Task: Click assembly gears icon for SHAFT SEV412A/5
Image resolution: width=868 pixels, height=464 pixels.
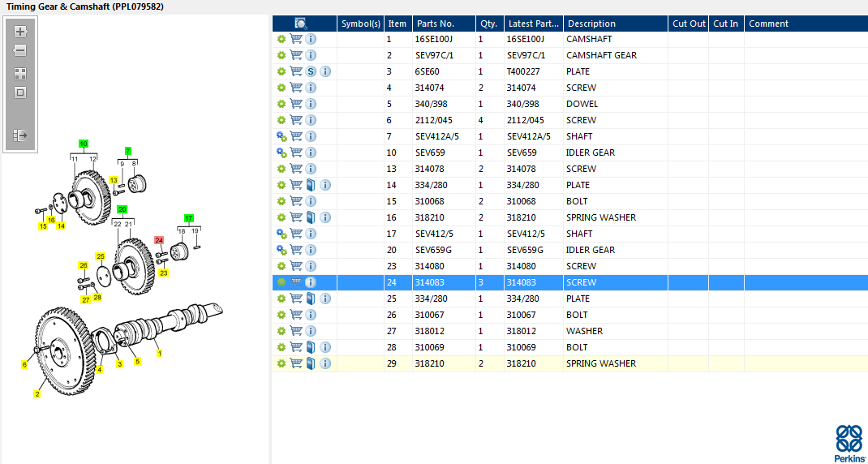Action: [x=281, y=136]
